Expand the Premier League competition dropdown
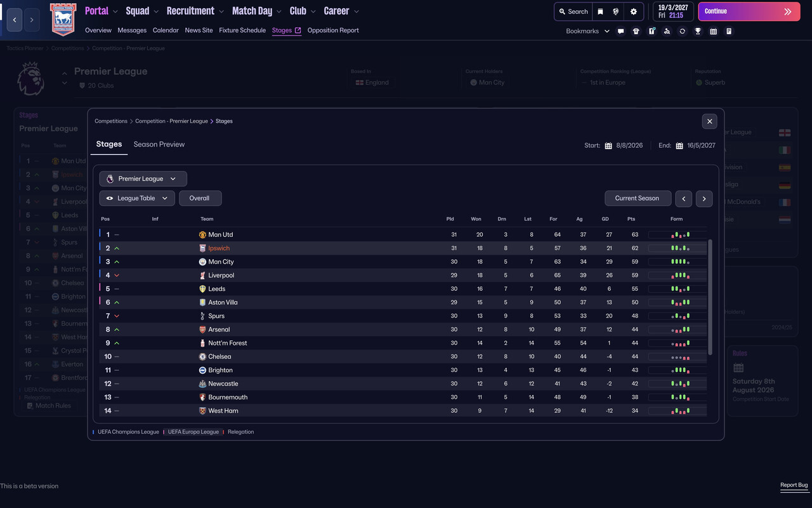This screenshot has width=812, height=508. click(143, 179)
